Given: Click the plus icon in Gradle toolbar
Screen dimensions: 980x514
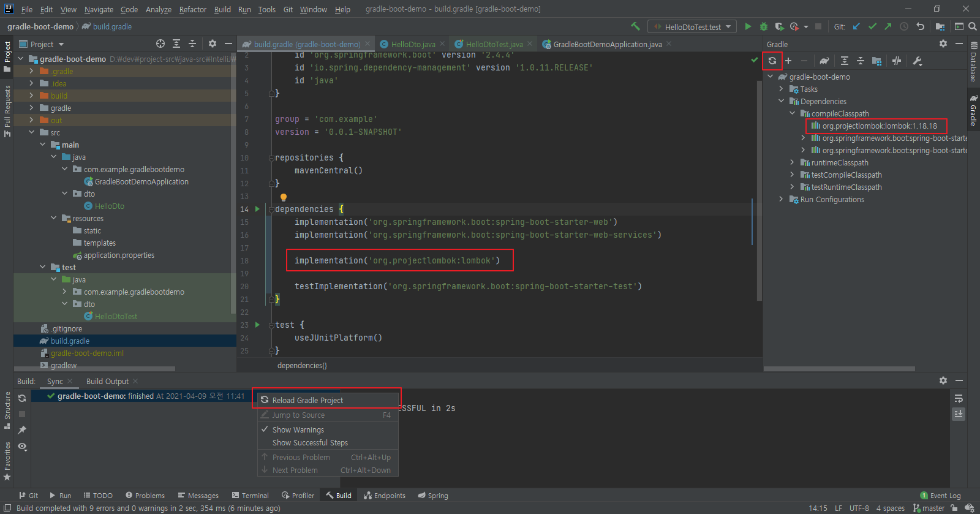Looking at the screenshot, I should pyautogui.click(x=788, y=61).
